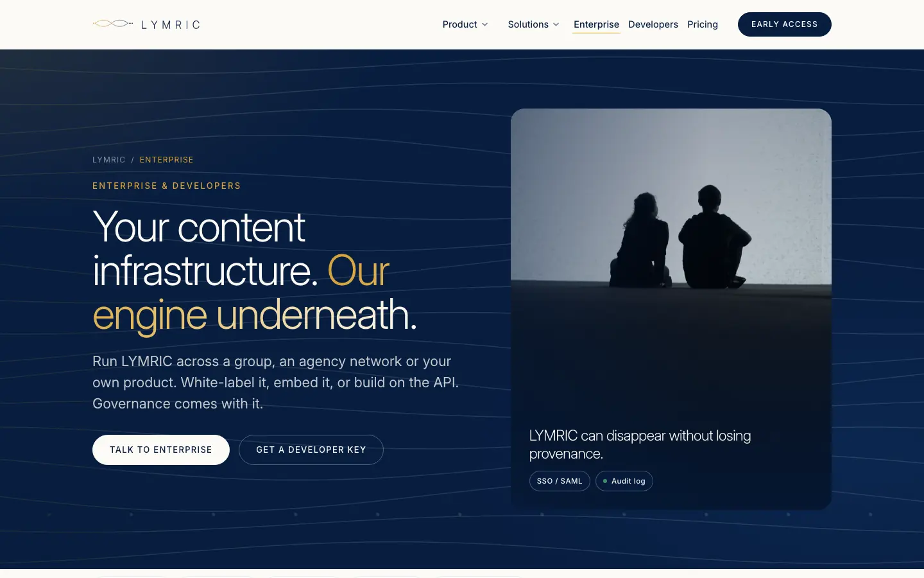Screen dimensions: 924x578
Task: Click the ENTERPRISE breadcrumb item
Action: [x=166, y=160]
